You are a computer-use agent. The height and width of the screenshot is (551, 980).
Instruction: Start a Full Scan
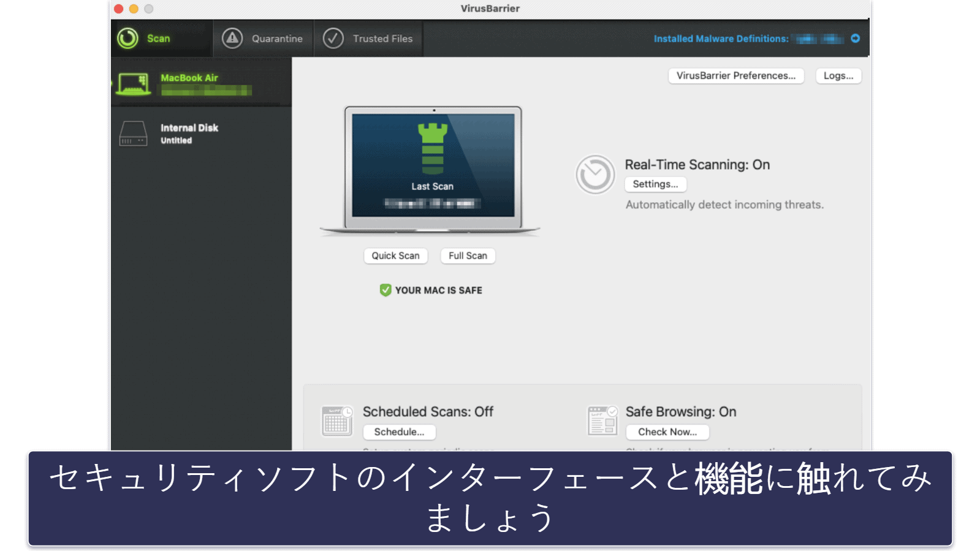tap(468, 256)
